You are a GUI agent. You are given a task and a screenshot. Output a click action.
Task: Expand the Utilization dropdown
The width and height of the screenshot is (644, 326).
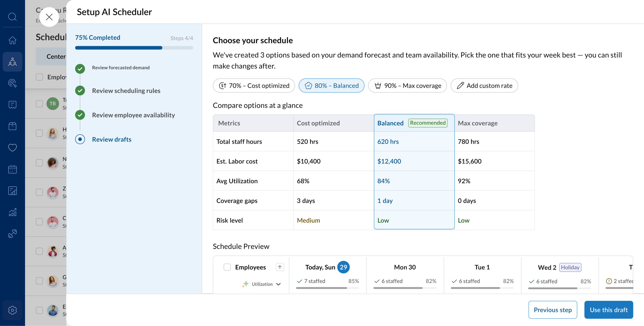278,284
